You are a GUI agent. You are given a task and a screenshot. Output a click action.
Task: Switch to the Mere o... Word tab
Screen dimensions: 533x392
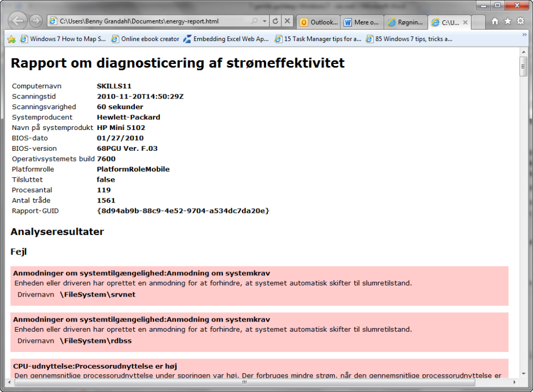[x=362, y=22]
